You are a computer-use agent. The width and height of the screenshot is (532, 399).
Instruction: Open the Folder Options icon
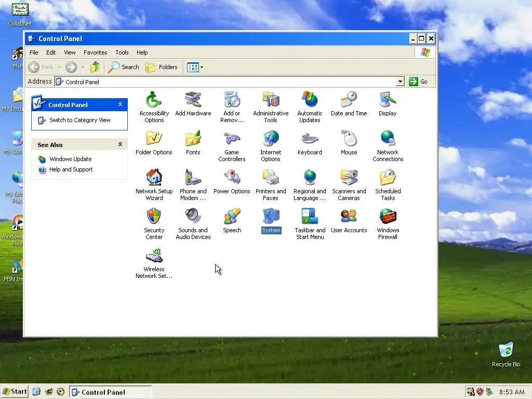coord(154,142)
